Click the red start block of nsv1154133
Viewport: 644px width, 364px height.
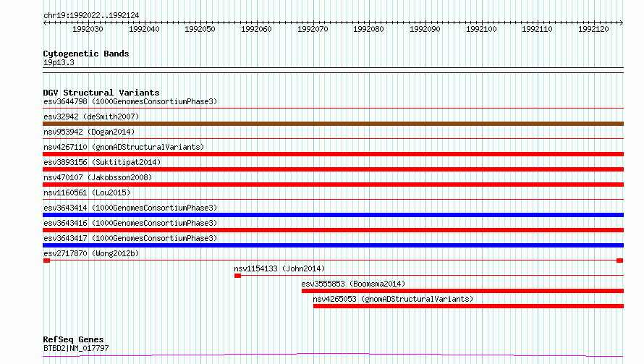click(x=238, y=276)
